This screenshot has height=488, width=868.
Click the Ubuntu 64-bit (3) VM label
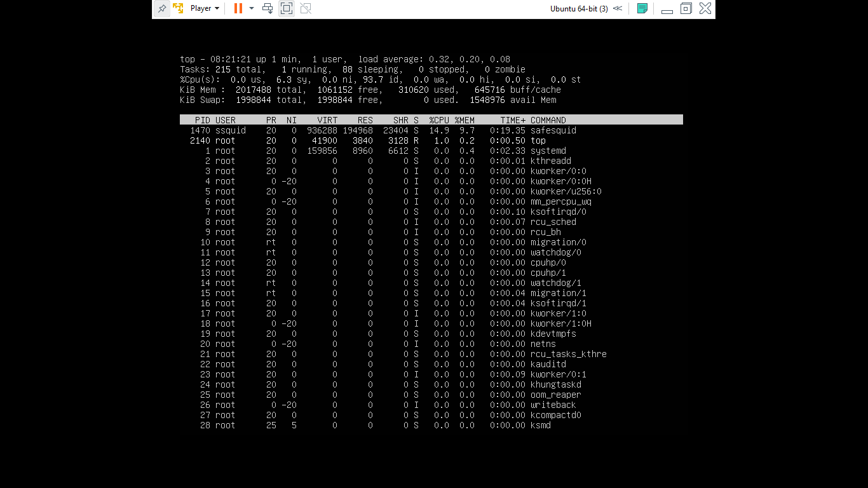click(x=579, y=9)
